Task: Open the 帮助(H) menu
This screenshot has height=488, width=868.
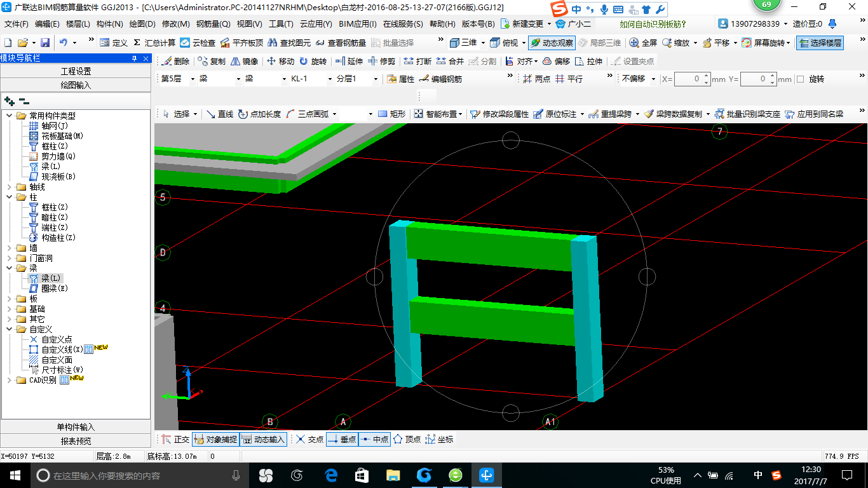Action: click(x=442, y=24)
